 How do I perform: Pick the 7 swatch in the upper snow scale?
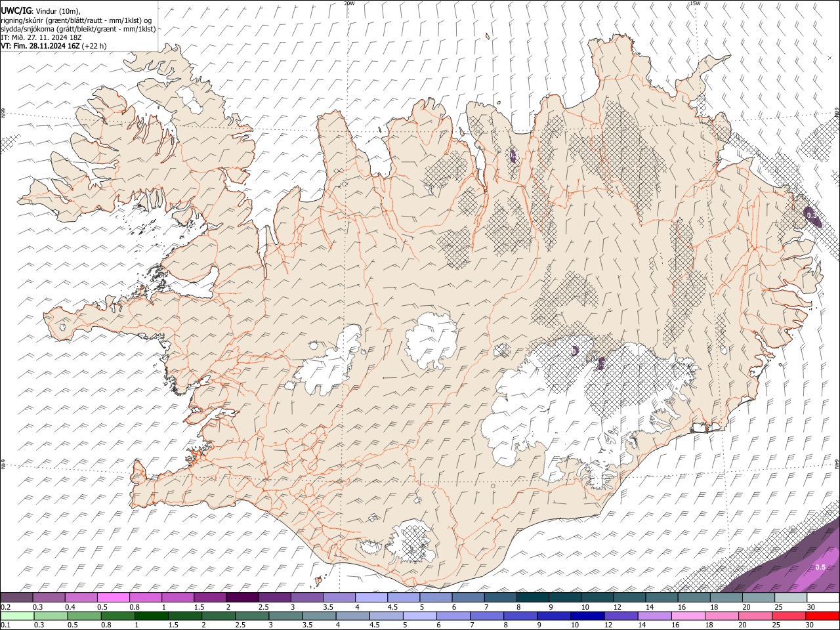(x=500, y=598)
